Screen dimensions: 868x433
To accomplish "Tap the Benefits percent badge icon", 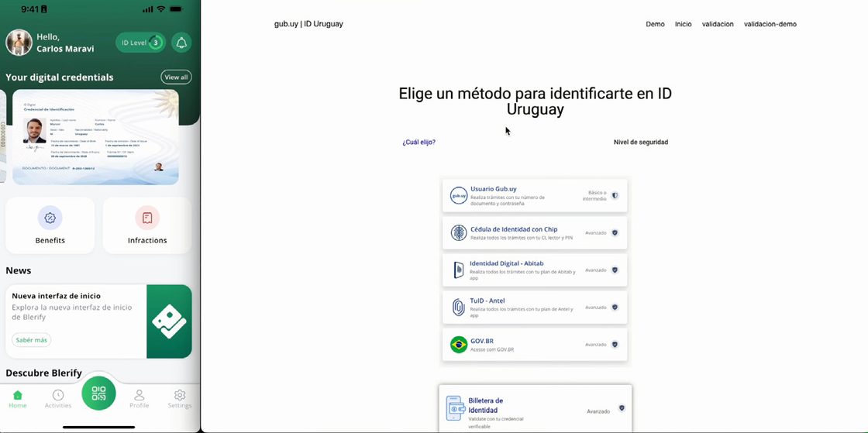I will 50,218.
